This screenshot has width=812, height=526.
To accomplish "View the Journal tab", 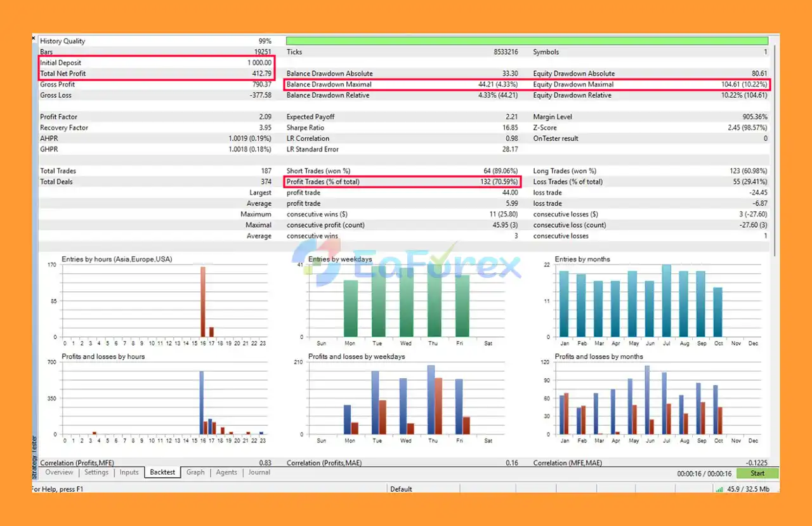I will [259, 472].
